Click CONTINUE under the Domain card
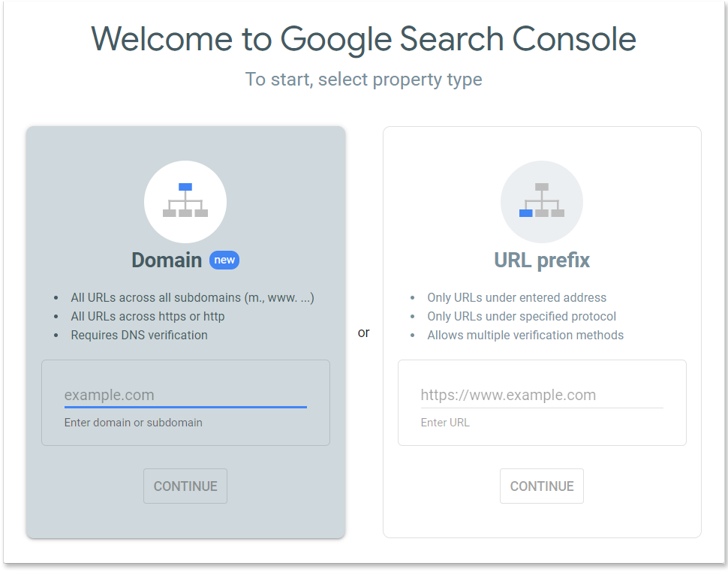This screenshot has height=572, width=728. pos(185,486)
